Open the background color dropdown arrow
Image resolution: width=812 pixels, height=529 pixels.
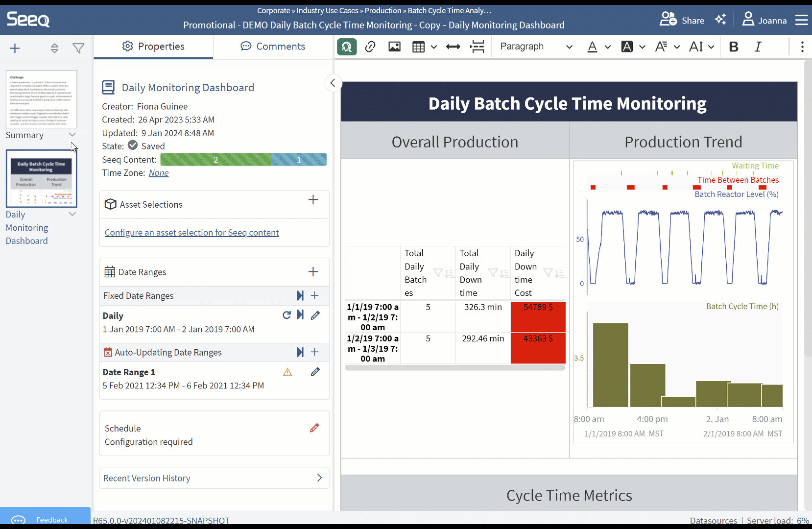point(643,47)
